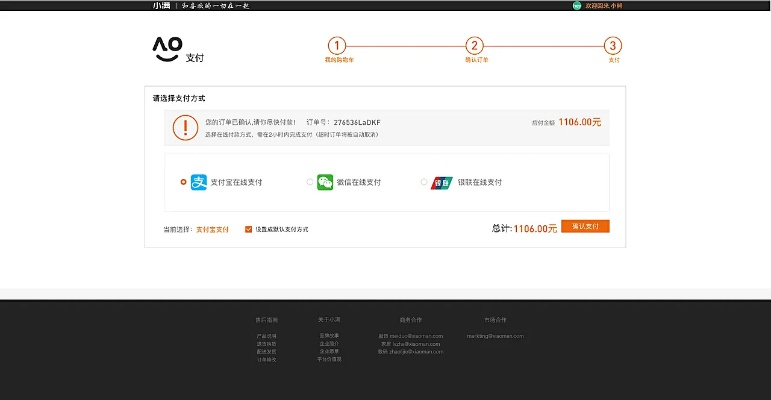Viewport: 771px width, 400px height.
Task: Click the order number 276536LaDKF text
Action: [356, 122]
